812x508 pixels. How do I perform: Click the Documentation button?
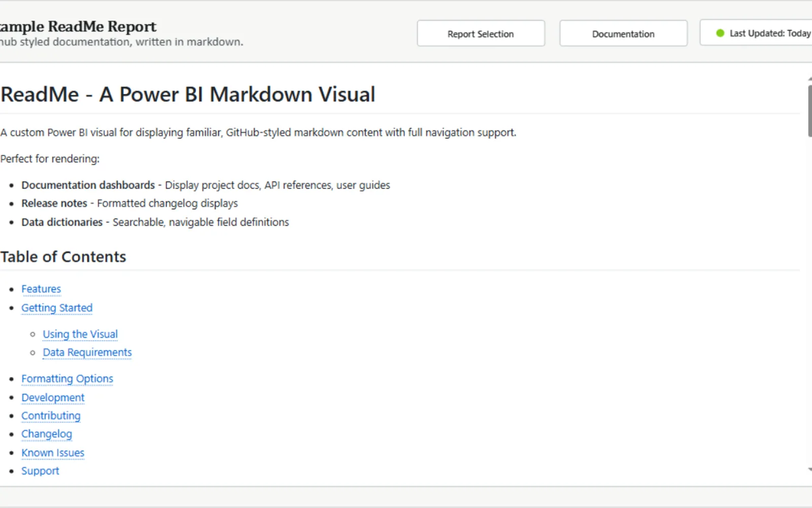(x=623, y=34)
